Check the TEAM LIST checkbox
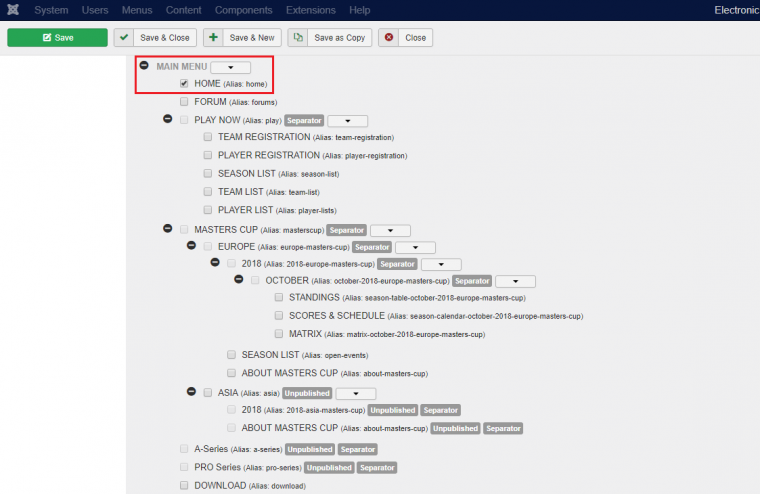The width and height of the screenshot is (760, 494). click(x=208, y=192)
